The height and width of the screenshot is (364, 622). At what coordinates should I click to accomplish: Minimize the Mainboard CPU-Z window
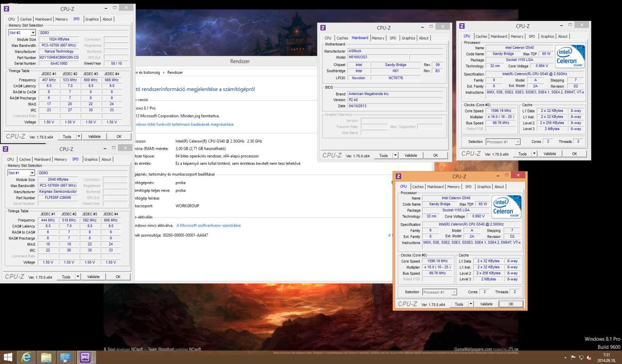422,28
